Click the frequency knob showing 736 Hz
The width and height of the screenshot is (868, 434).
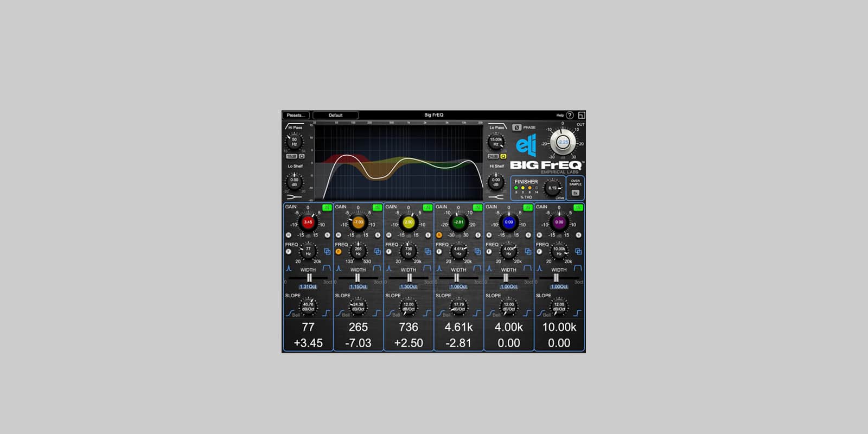408,251
